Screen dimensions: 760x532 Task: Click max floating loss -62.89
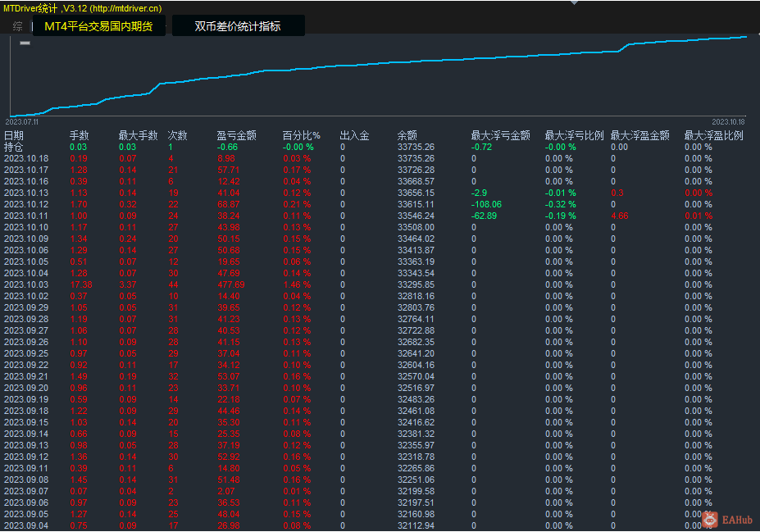click(485, 216)
